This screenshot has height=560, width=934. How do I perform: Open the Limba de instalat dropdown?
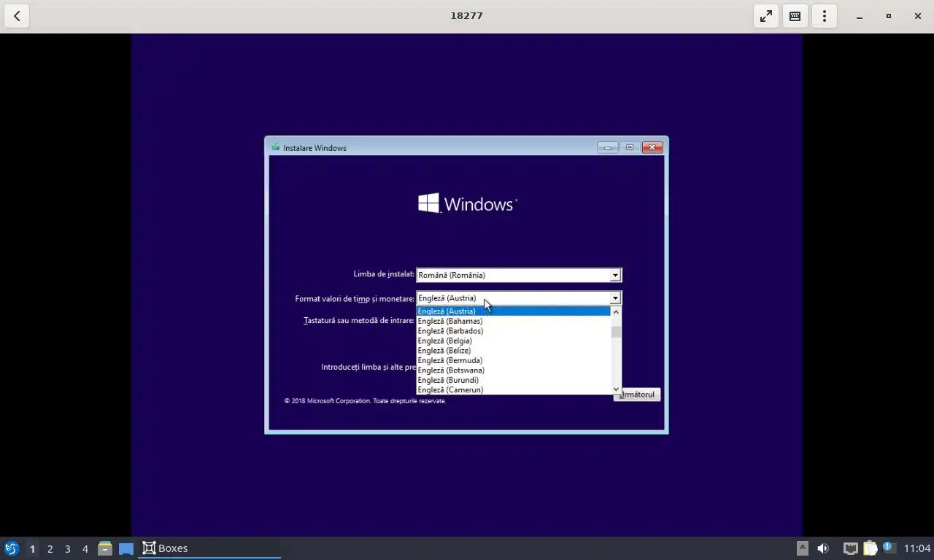click(519, 275)
